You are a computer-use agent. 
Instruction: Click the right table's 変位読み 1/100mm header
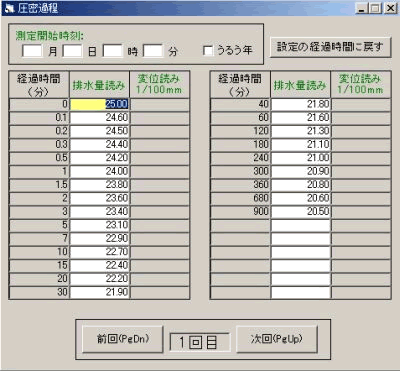[x=361, y=84]
